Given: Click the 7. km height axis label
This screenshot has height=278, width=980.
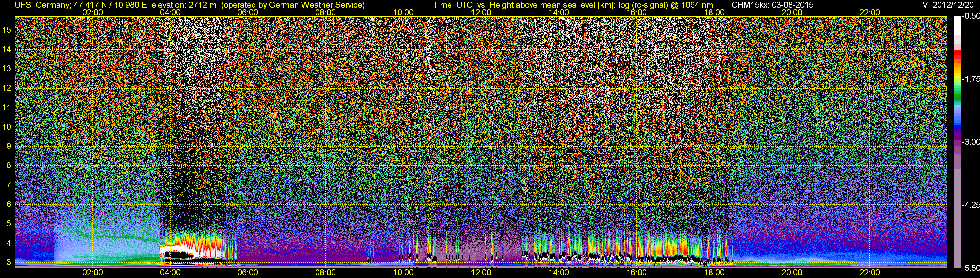Looking at the screenshot, I should click(x=9, y=185).
